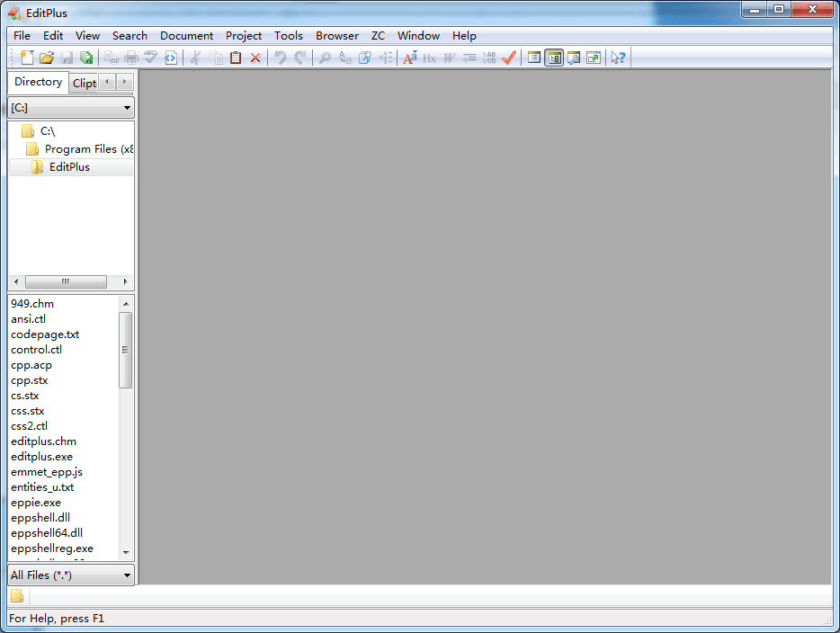840x633 pixels.
Task: Click the context Help arrow-question icon
Action: (618, 58)
